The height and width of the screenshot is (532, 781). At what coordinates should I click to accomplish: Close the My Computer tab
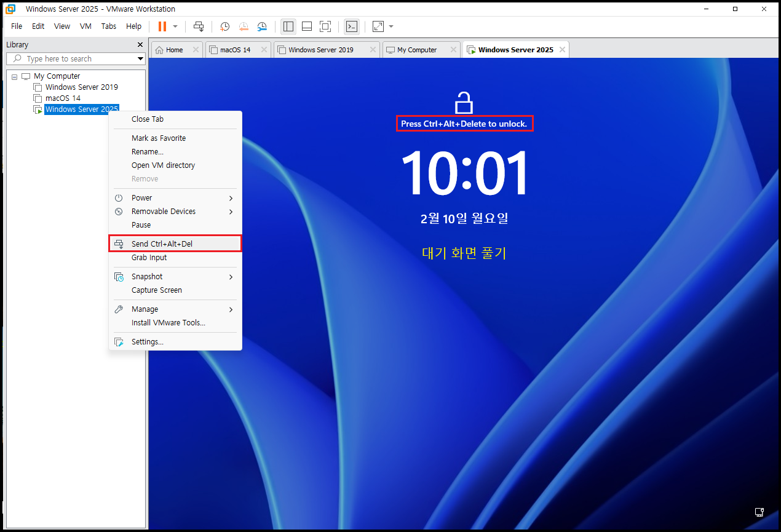453,50
